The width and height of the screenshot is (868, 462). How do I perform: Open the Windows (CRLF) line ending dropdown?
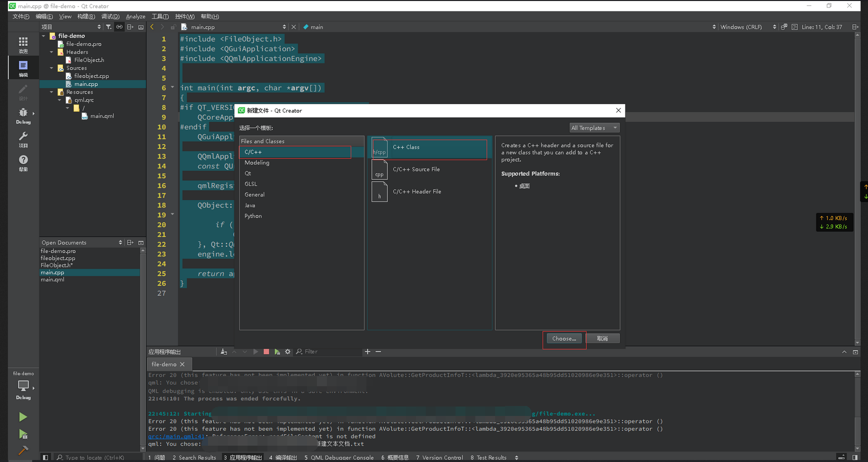click(x=748, y=27)
